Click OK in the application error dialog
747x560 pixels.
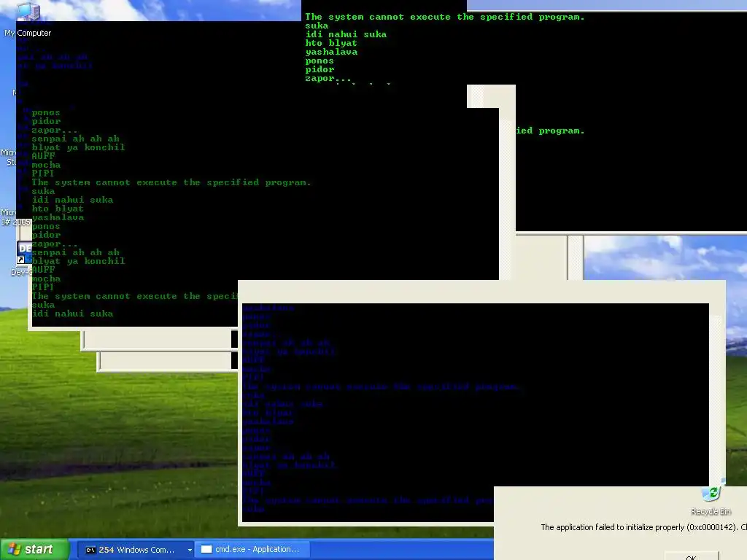click(x=692, y=556)
